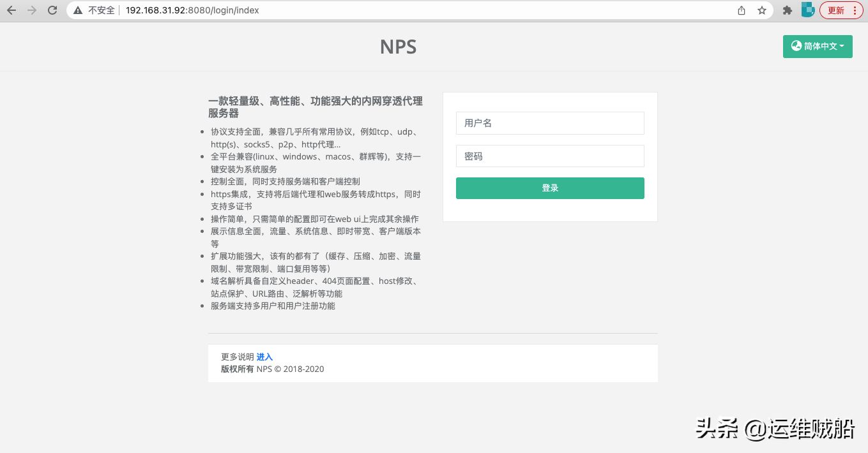Click the 版权所有 NPS © 2018-2020 text
The width and height of the screenshot is (868, 453).
273,369
